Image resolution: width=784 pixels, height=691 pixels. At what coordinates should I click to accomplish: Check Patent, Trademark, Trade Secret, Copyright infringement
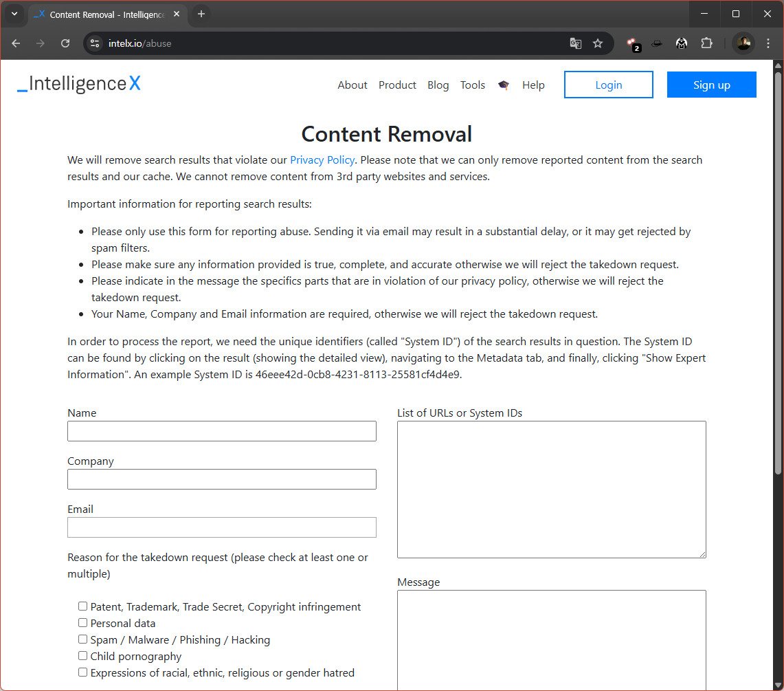click(83, 606)
